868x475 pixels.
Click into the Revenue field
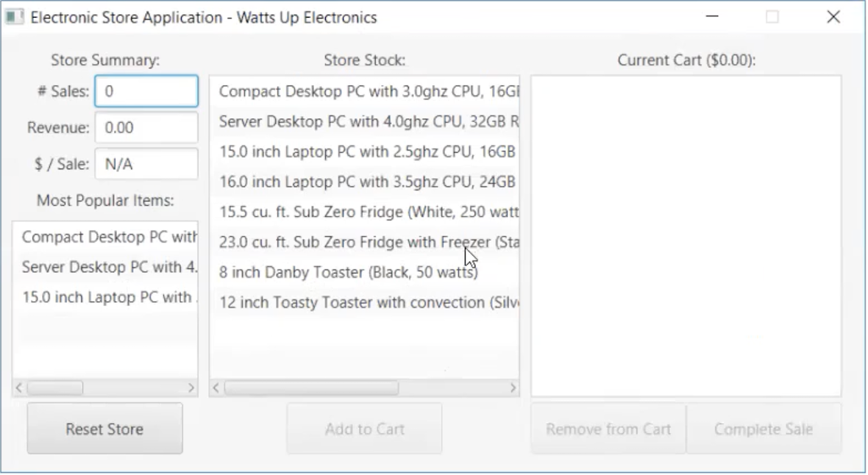click(146, 128)
